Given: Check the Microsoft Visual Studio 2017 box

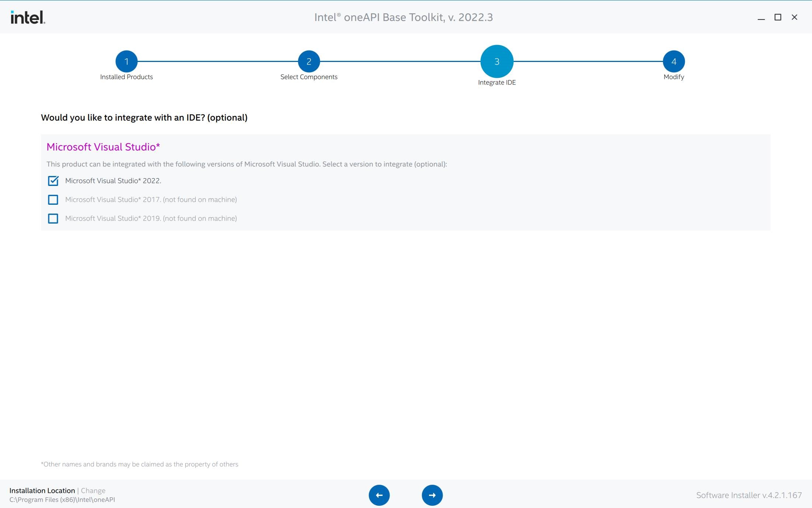Looking at the screenshot, I should 53,200.
